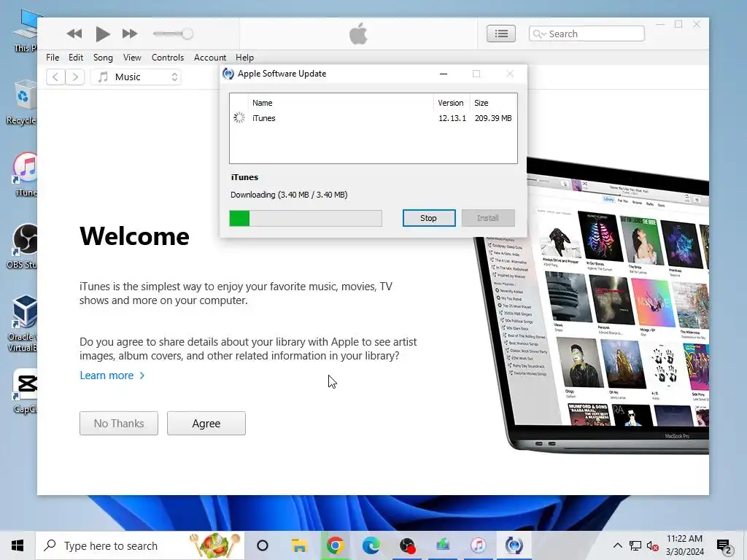Click the iTunes Search field

(x=587, y=34)
